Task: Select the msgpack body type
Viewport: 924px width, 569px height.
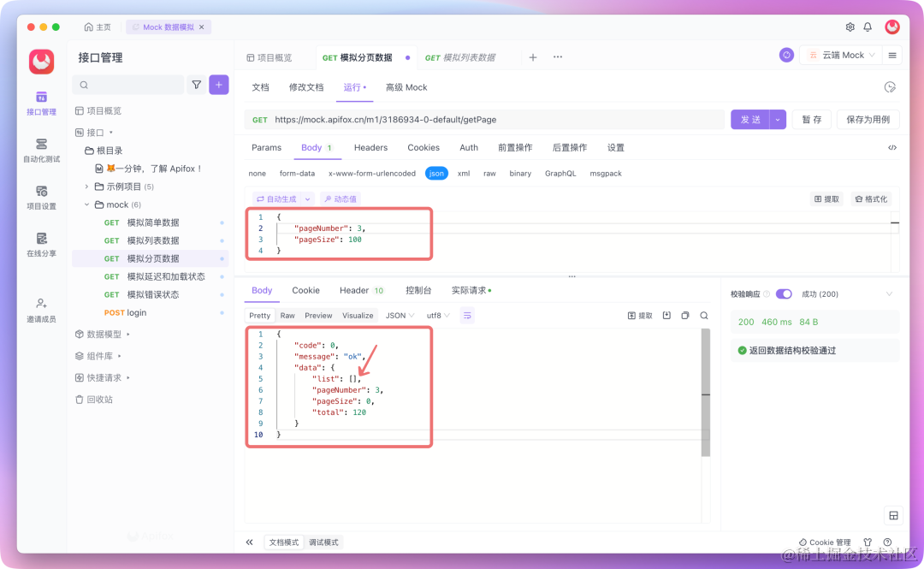Action: [x=606, y=174]
